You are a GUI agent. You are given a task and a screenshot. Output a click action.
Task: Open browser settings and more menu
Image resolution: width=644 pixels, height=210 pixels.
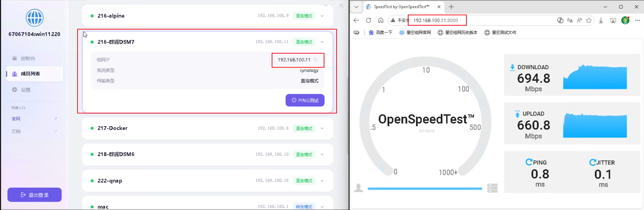pos(638,21)
